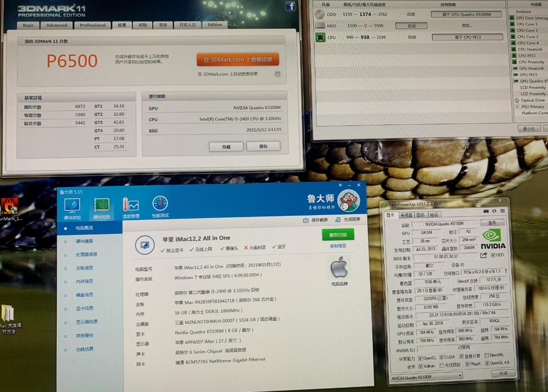
Task: Click the BIOS share/export icon in GPU-Z
Action: point(484,255)
